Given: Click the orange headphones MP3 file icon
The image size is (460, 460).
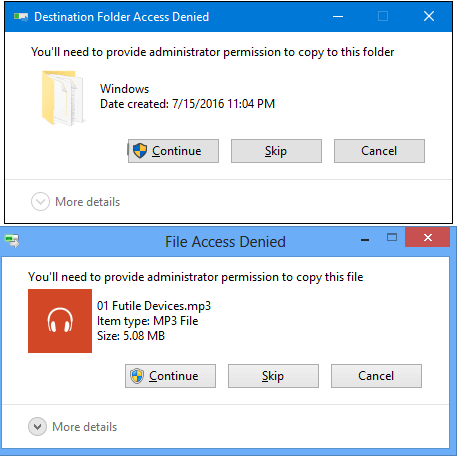Looking at the screenshot, I should pyautogui.click(x=60, y=321).
